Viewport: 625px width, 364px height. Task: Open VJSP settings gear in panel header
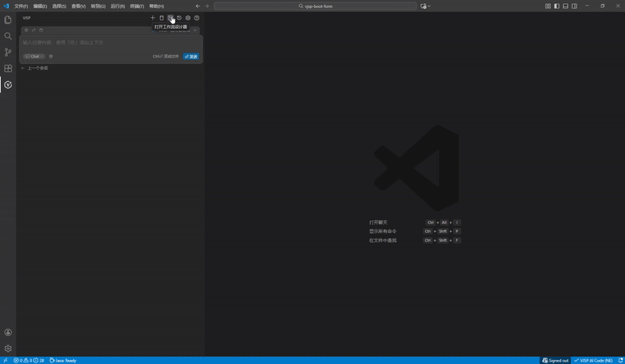point(187,17)
